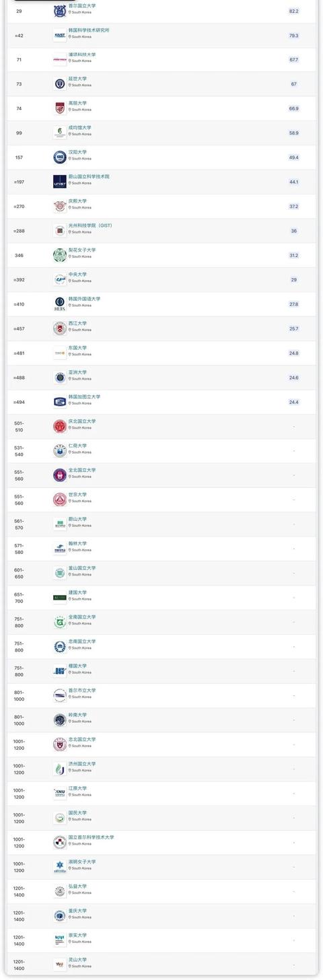This screenshot has width=323, height=980.
Task: Click the blue star 淑明女子大学 logo
Action: pos(60,867)
